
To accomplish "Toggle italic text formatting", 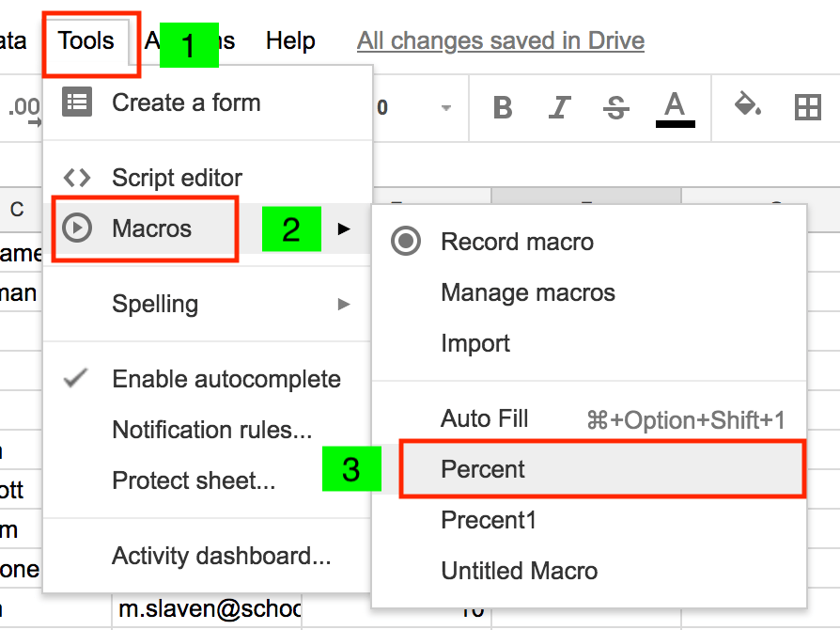I will (560, 108).
